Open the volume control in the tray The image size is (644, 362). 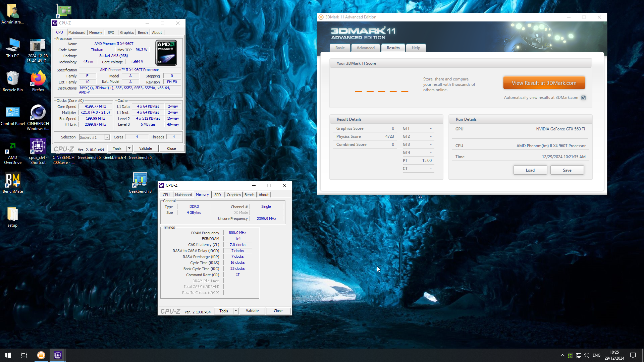tap(587, 355)
